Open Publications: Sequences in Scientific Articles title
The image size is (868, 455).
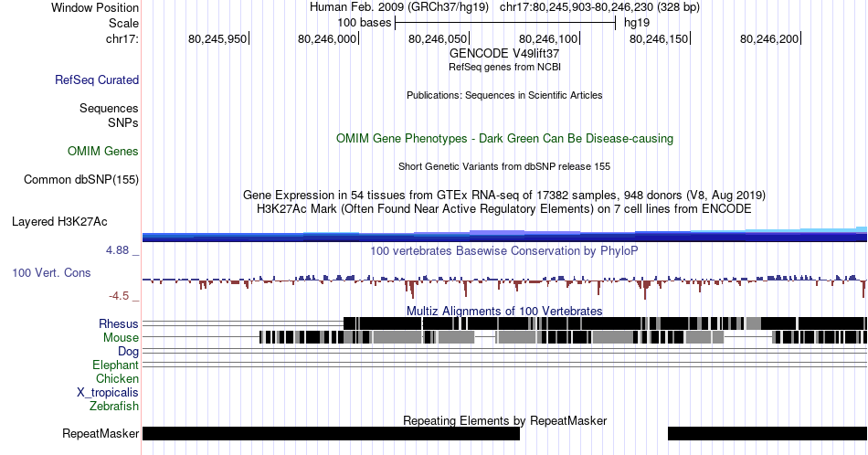[504, 95]
